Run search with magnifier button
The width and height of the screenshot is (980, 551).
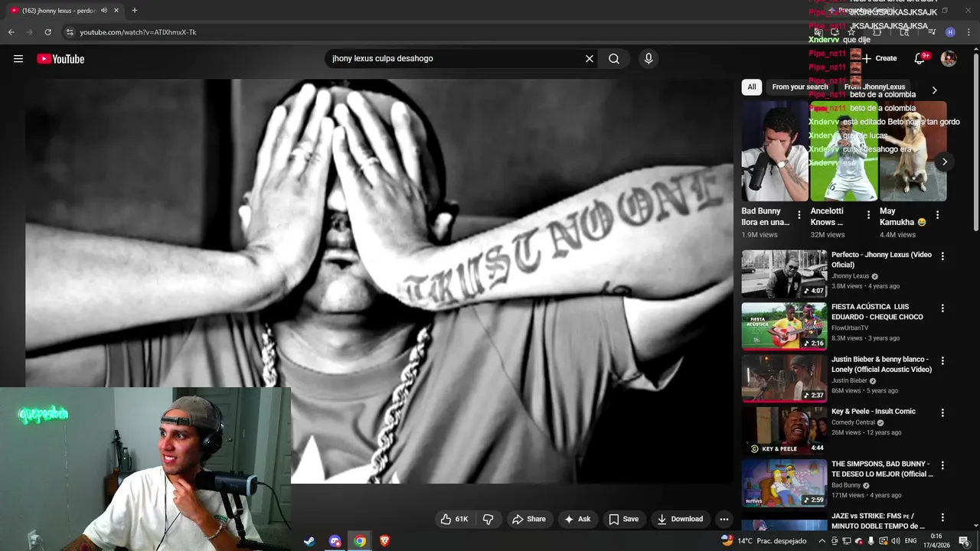[614, 59]
